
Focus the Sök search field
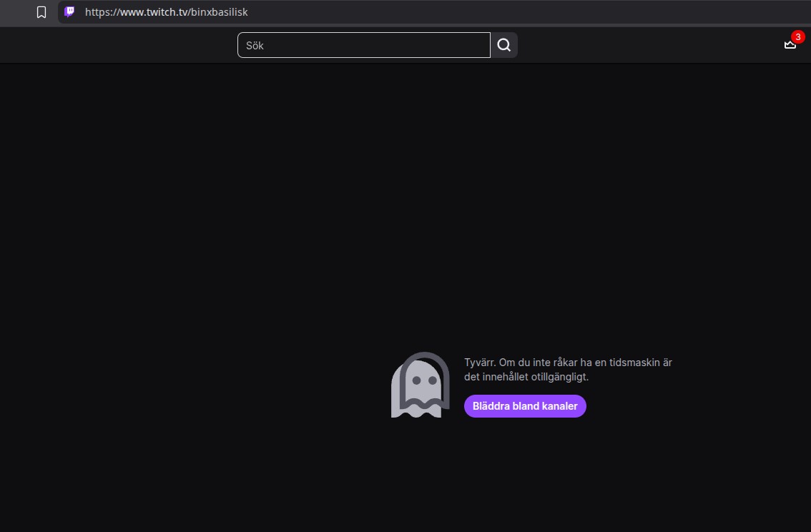pos(363,45)
